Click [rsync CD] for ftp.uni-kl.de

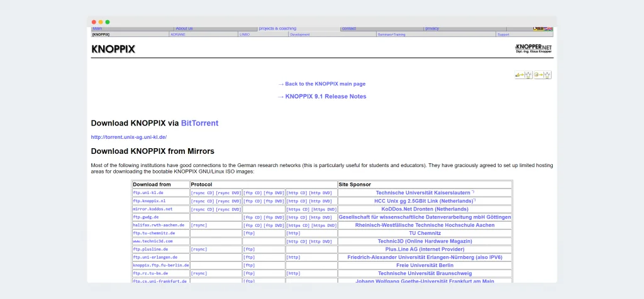pyautogui.click(x=203, y=193)
